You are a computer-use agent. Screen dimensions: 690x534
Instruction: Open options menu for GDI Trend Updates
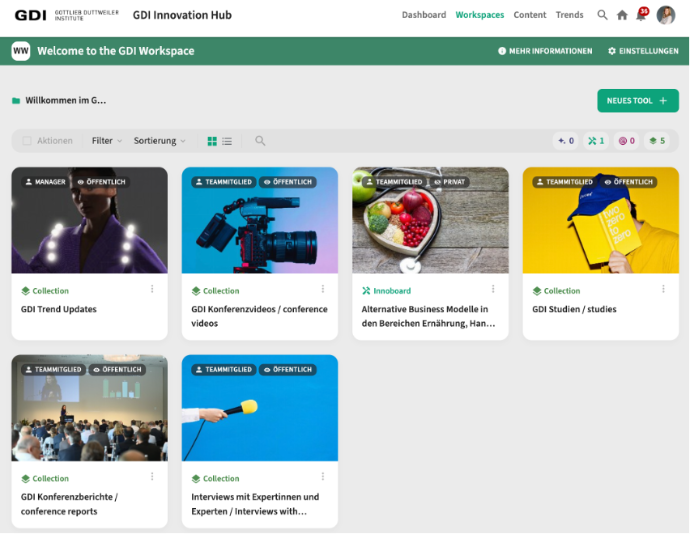(x=153, y=289)
